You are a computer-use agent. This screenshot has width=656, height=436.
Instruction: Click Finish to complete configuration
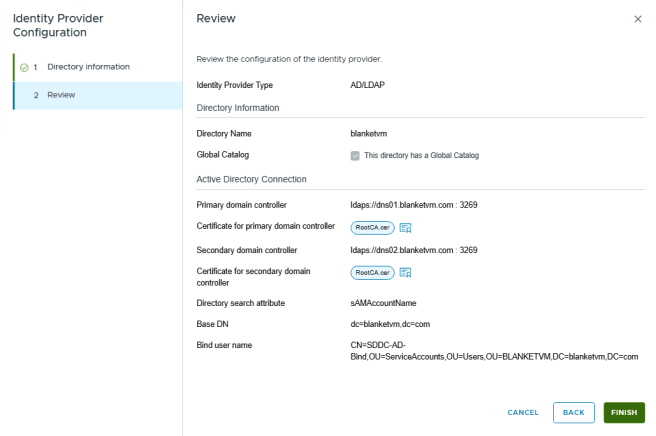pos(624,412)
